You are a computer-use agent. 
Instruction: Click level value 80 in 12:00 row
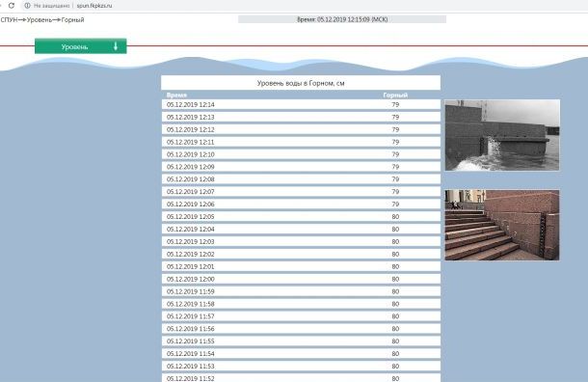tap(395, 279)
